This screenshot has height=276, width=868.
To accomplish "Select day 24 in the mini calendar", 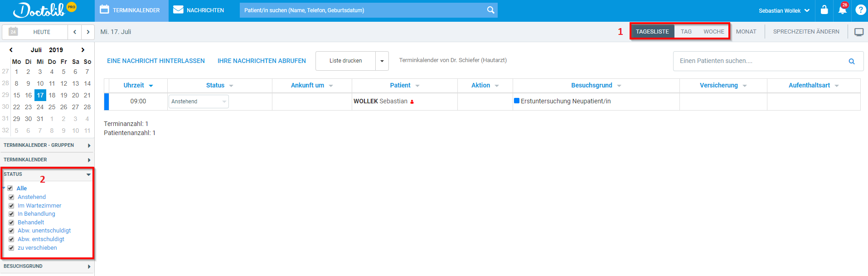I will (40, 107).
